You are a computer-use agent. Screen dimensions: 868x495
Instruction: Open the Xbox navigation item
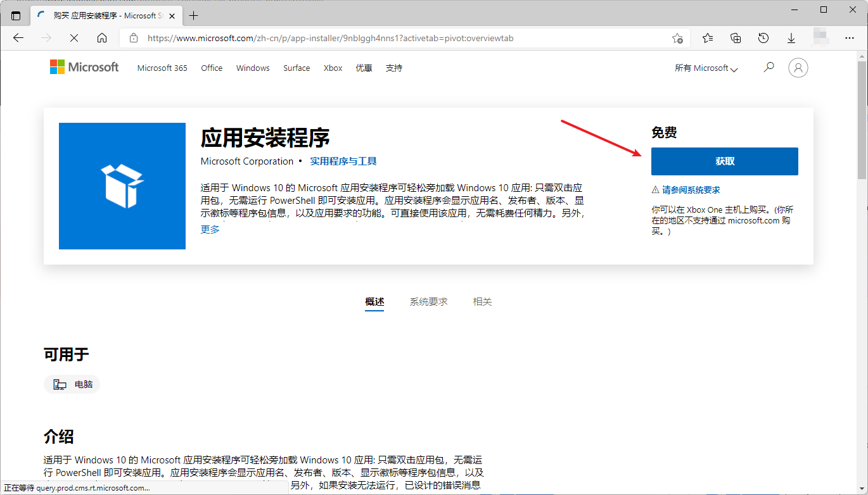tap(333, 68)
